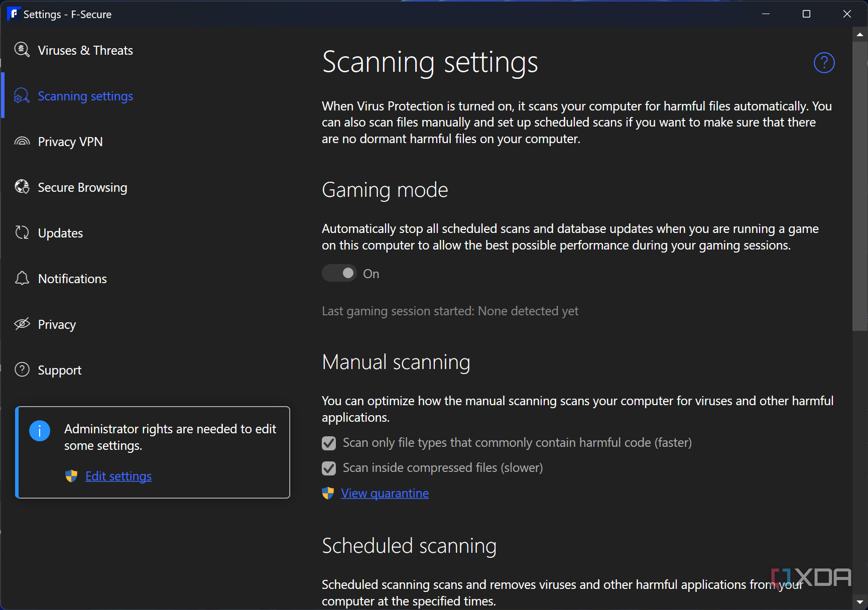Click the scrollbar down arrow
The image size is (868, 610).
point(860,601)
